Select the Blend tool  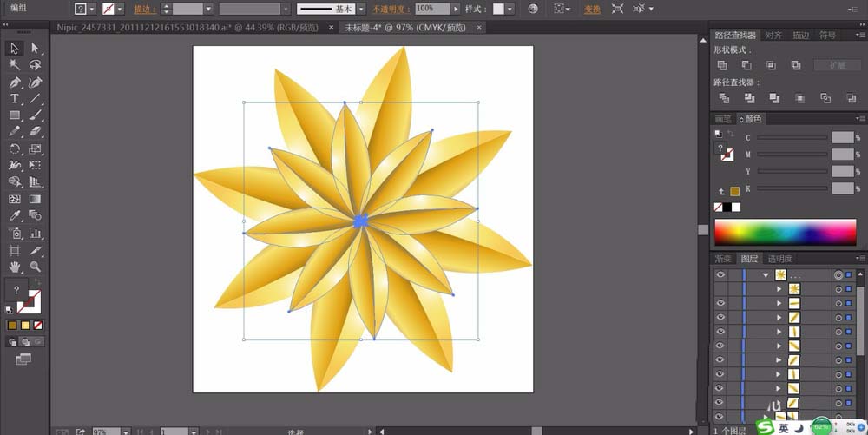(35, 215)
